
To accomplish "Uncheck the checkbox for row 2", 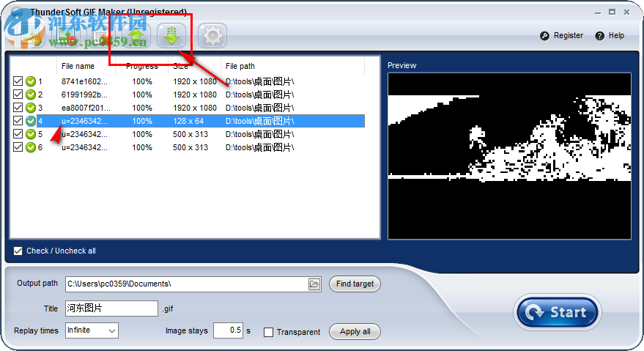I will (x=18, y=95).
